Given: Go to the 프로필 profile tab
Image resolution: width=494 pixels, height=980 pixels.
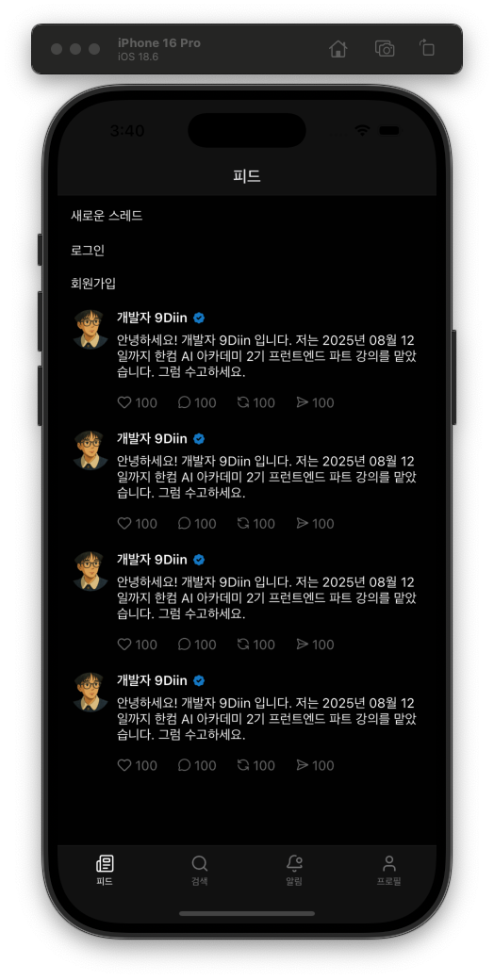Looking at the screenshot, I should (389, 871).
